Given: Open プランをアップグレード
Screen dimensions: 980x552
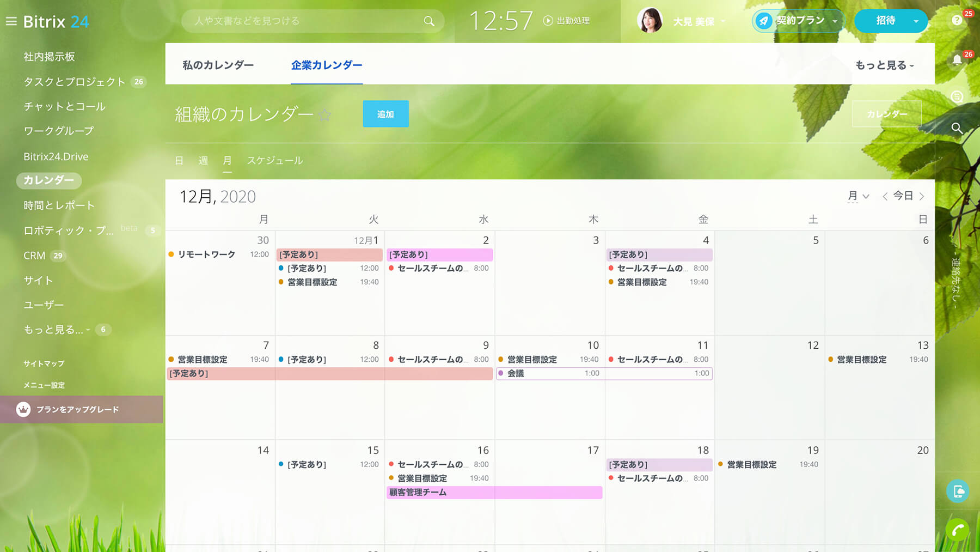Looking at the screenshot, I should (x=82, y=409).
